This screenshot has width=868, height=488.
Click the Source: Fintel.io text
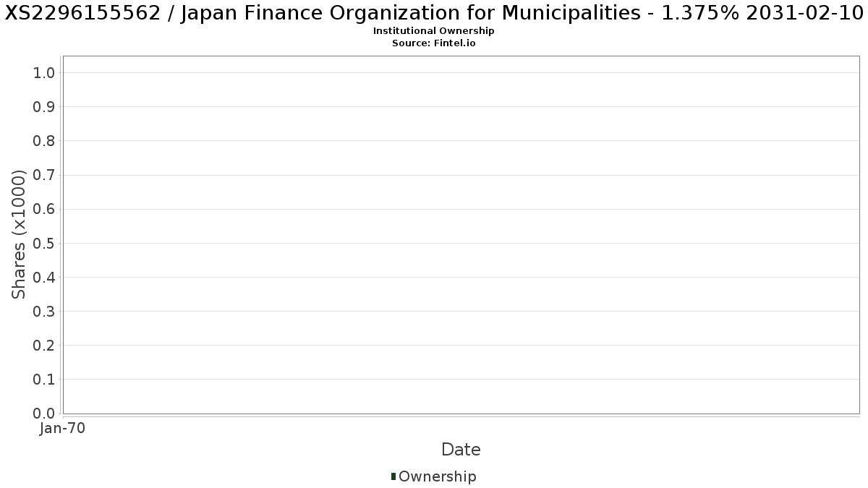pos(433,43)
